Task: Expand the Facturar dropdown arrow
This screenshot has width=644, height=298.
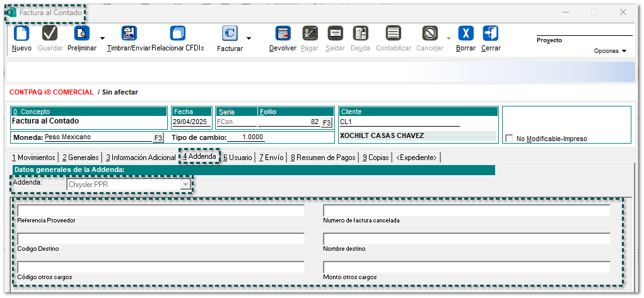Action: [x=249, y=38]
